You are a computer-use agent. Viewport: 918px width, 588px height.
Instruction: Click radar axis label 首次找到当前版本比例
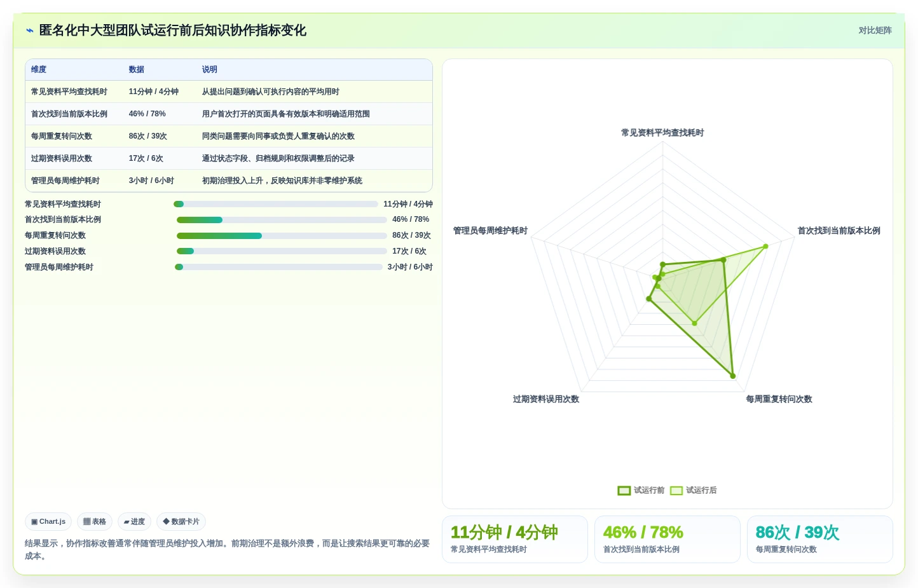pos(839,231)
